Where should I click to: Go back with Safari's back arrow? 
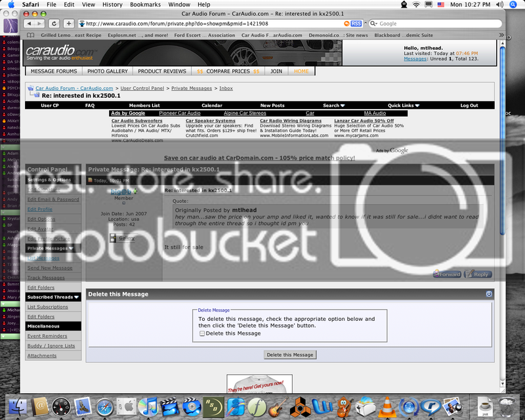(x=30, y=24)
